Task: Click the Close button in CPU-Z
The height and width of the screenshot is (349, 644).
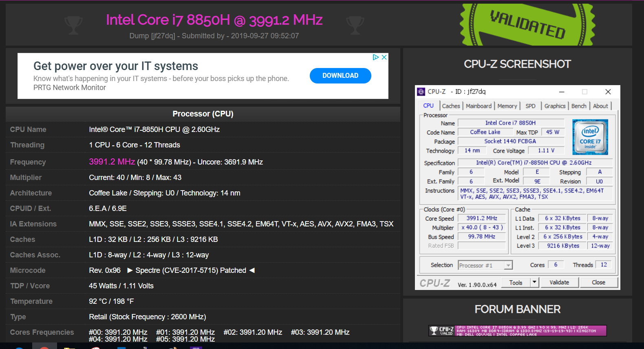Action: (598, 283)
